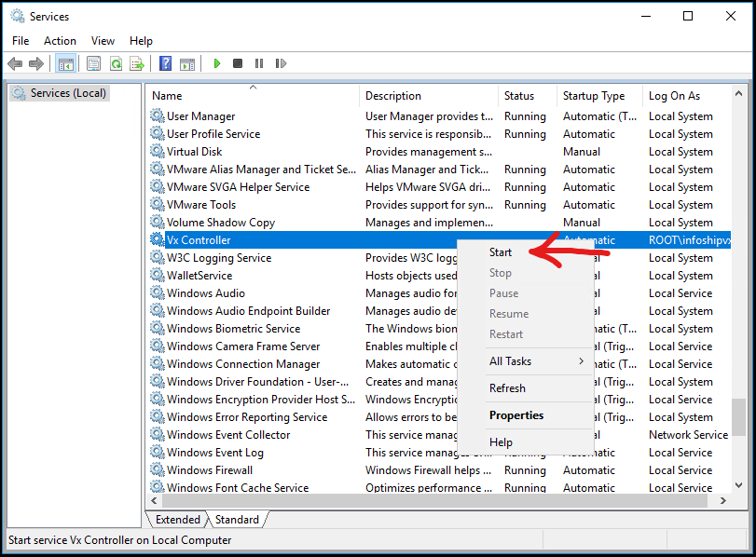Open the Action menu
The image size is (756, 557).
(x=60, y=40)
